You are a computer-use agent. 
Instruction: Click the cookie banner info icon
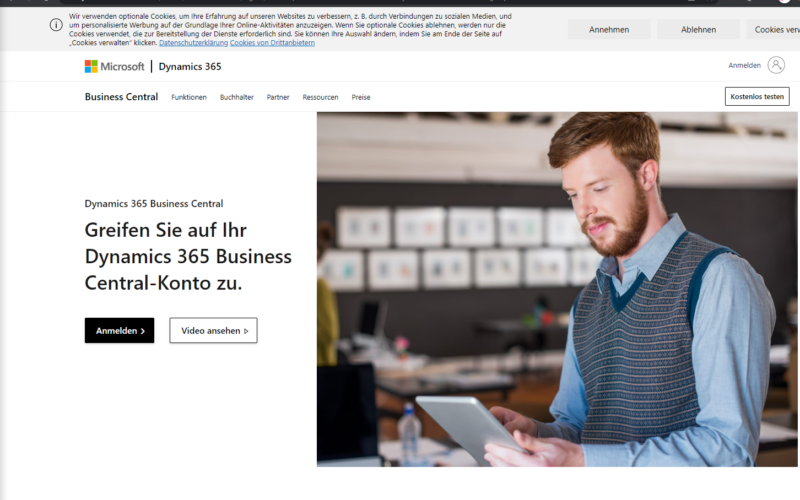(x=56, y=25)
